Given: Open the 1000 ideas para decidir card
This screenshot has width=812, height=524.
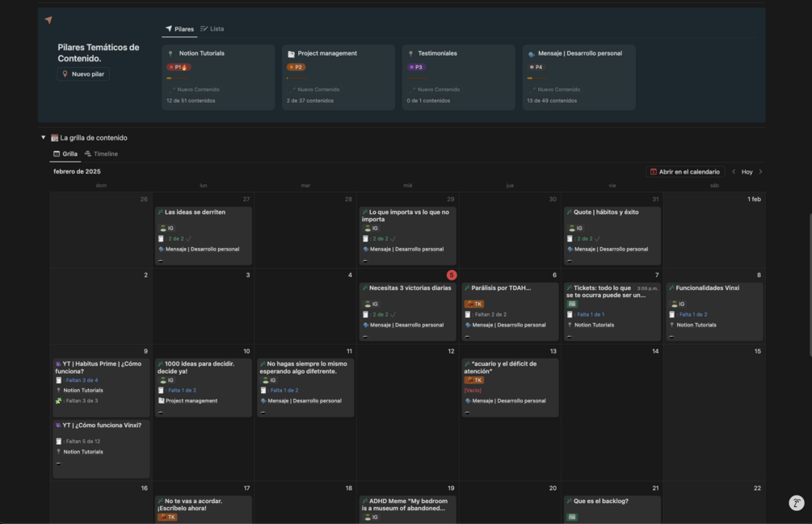Looking at the screenshot, I should click(x=203, y=388).
